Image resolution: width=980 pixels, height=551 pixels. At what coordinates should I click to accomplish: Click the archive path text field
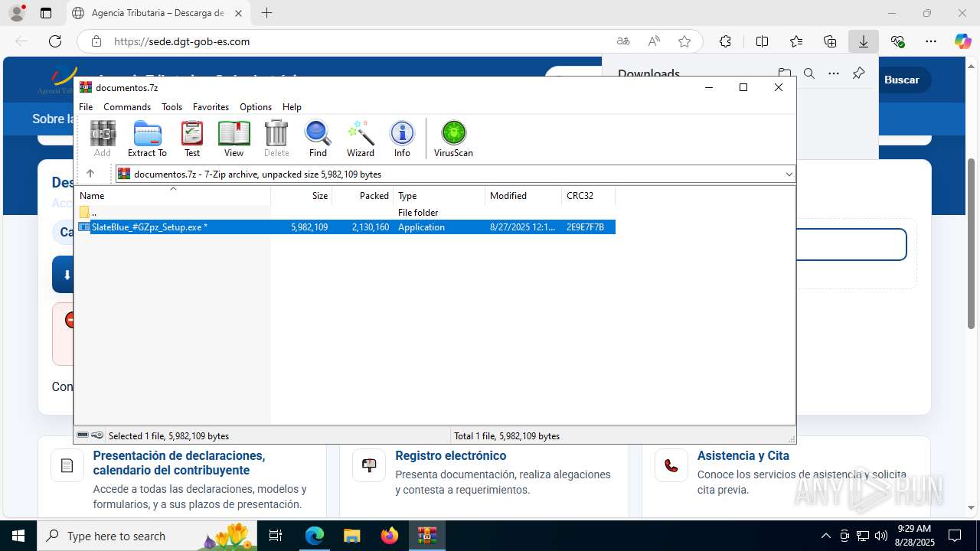[x=455, y=174]
